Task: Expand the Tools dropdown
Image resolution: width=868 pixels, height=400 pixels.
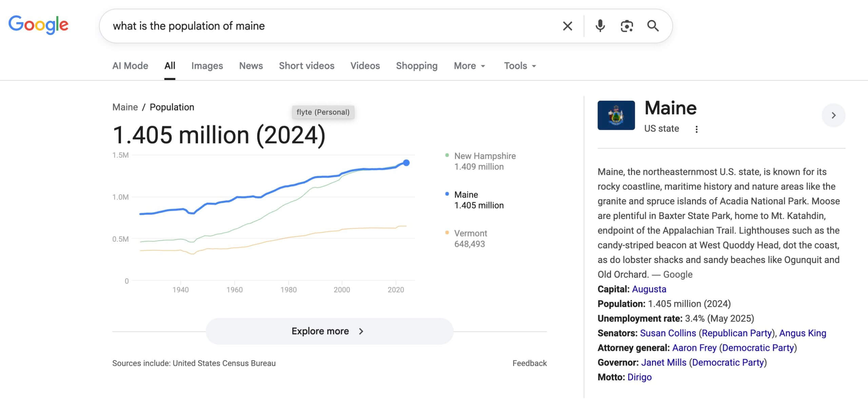Action: click(520, 66)
